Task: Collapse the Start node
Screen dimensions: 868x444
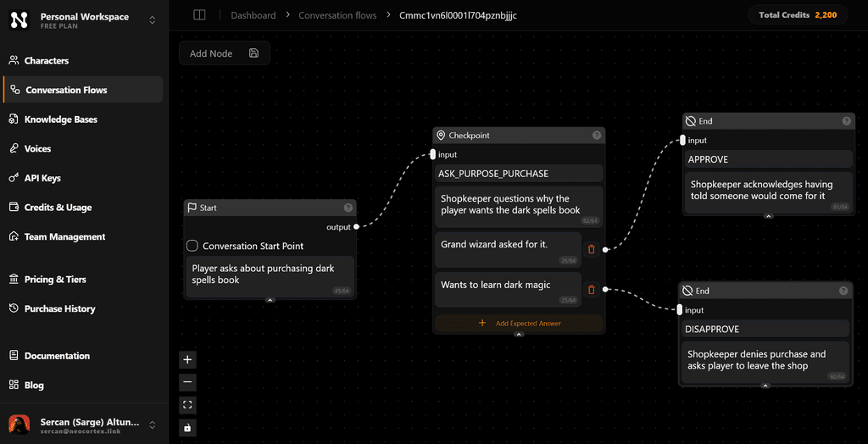Action: pos(270,300)
